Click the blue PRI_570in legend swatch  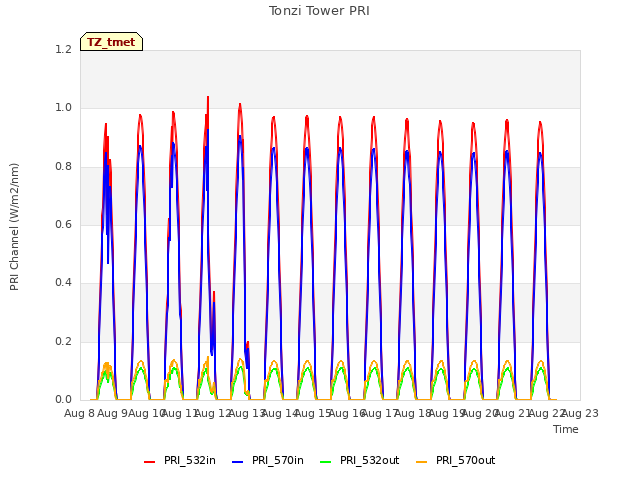click(238, 462)
